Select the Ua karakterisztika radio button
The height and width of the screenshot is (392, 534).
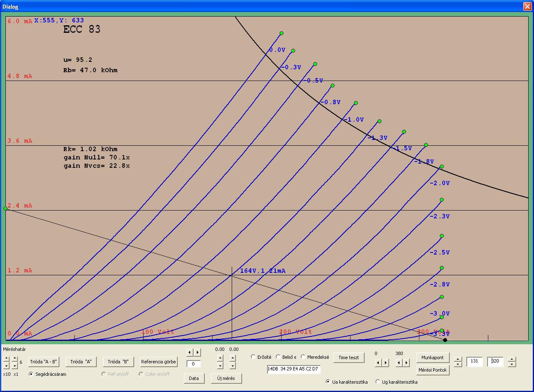328,382
